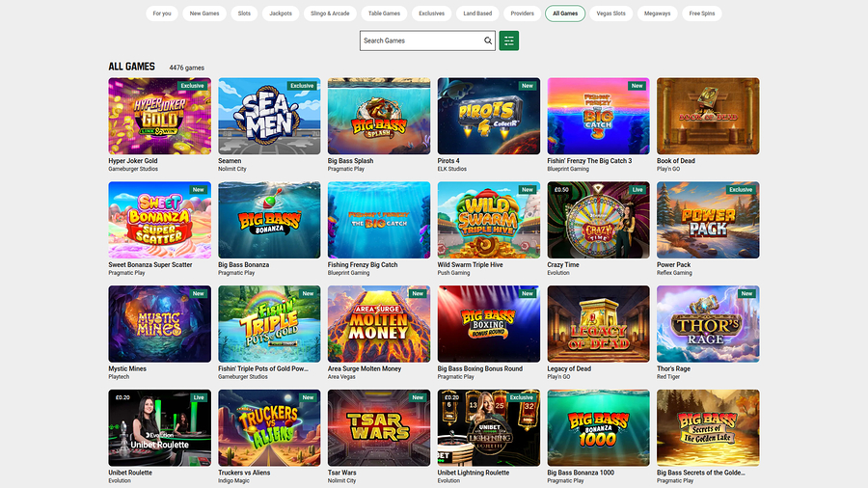Click the search magnifier icon
This screenshot has height=488, width=868.
(488, 41)
